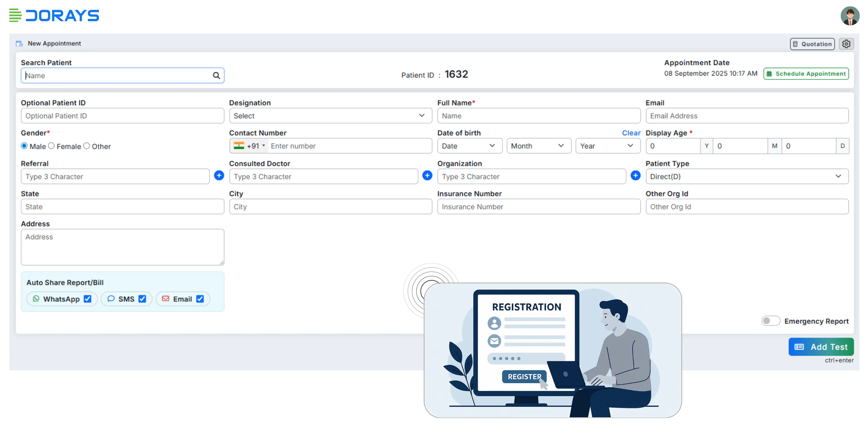Click the Schedule Appointment button
The image size is (868, 434).
(806, 74)
